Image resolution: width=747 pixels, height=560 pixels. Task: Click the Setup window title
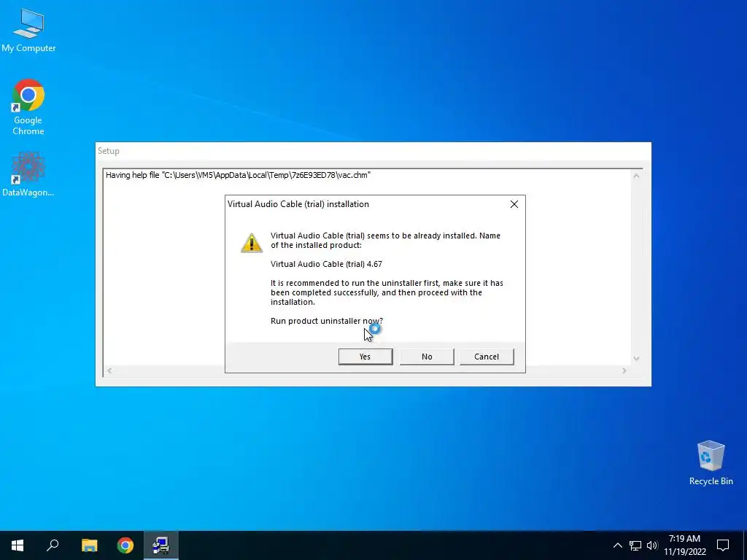pos(109,151)
